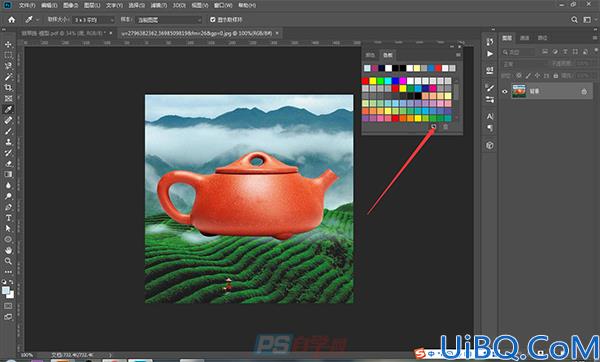
Task: Click the foreground color swatch in toolbar
Action: tap(5, 290)
